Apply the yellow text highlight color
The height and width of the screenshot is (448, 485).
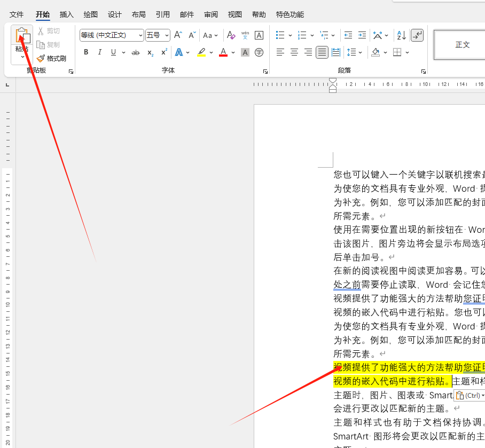coord(201,52)
